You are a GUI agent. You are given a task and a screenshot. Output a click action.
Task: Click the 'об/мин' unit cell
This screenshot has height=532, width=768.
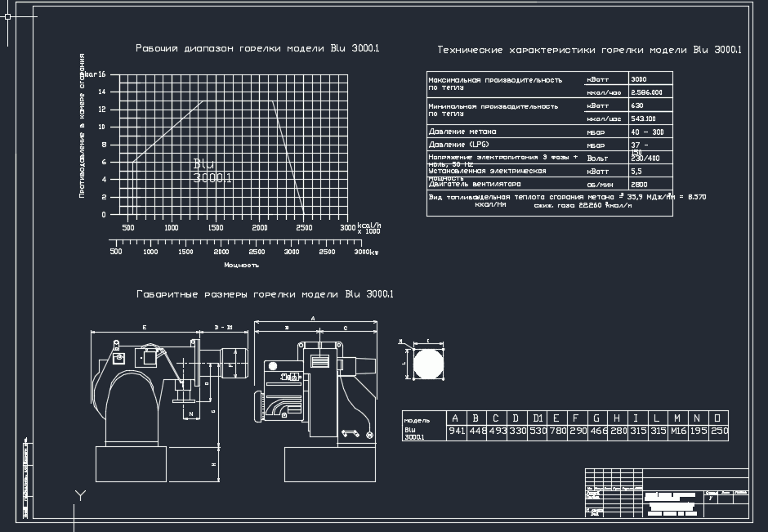[600, 185]
